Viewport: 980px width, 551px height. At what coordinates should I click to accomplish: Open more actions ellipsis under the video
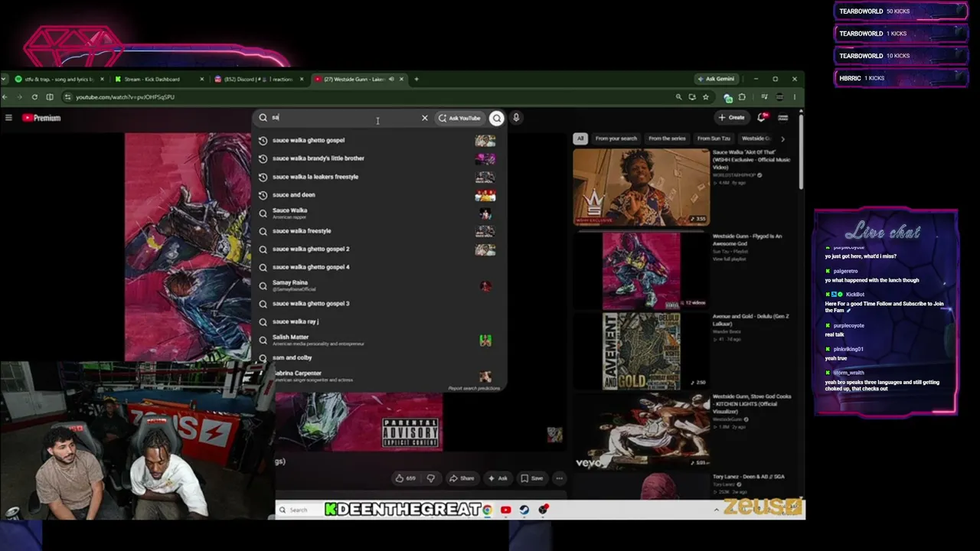pyautogui.click(x=560, y=478)
